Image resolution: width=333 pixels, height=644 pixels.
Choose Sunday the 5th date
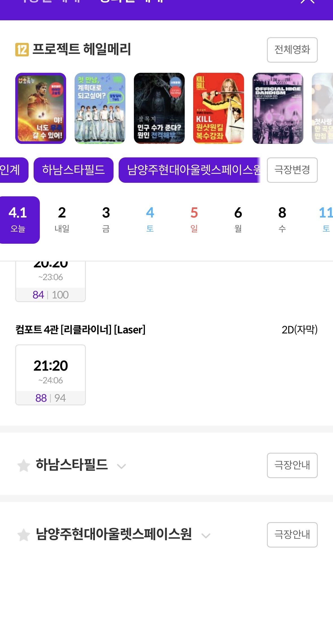[194, 220]
